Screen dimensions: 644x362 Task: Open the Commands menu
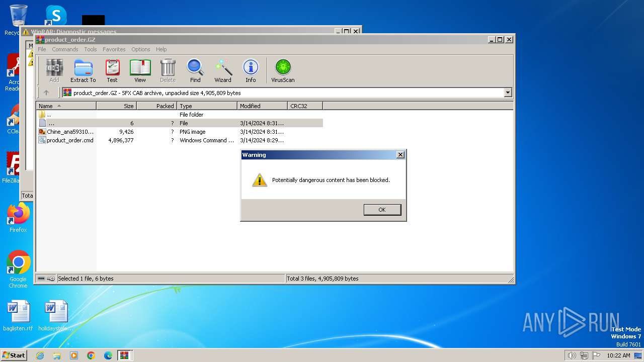click(x=65, y=49)
